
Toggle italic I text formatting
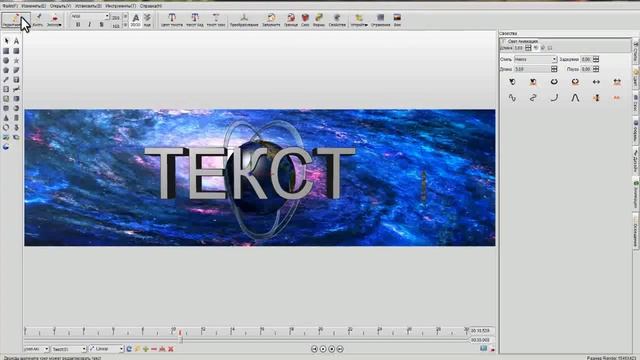coord(89,24)
